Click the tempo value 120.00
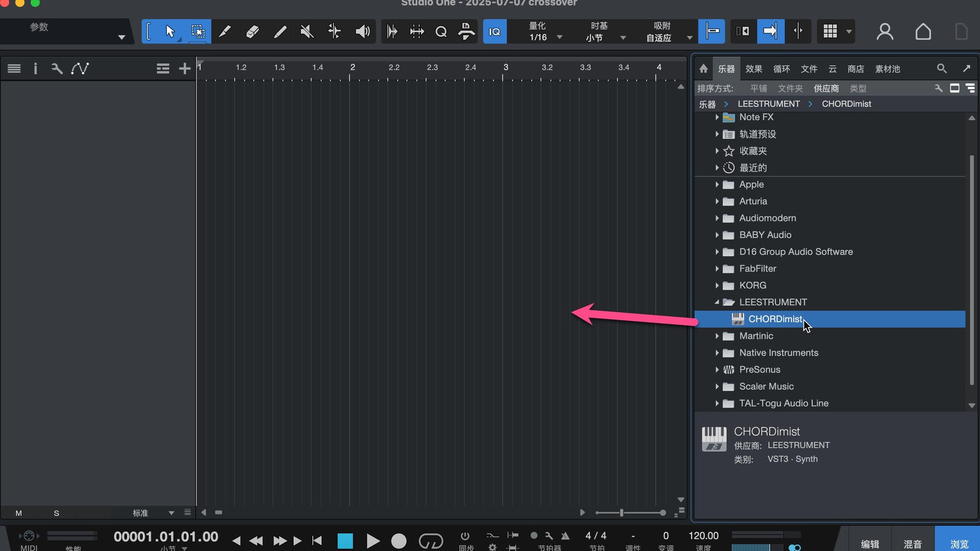 point(703,536)
